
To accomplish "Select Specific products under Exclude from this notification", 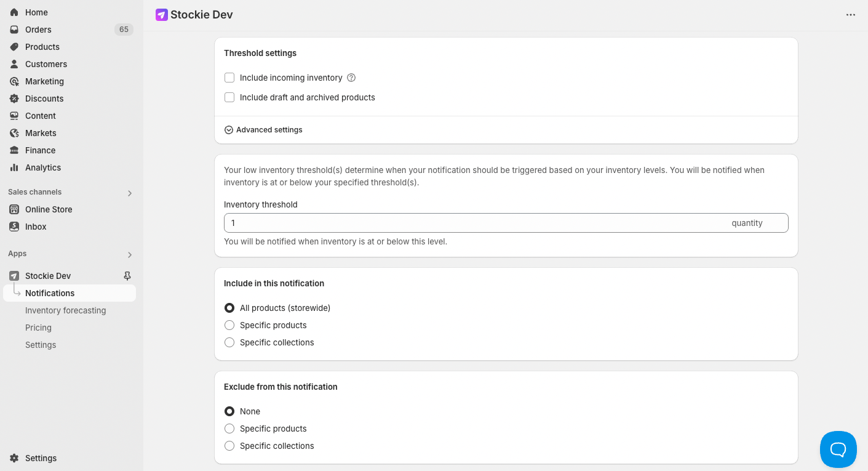I will [229, 429].
